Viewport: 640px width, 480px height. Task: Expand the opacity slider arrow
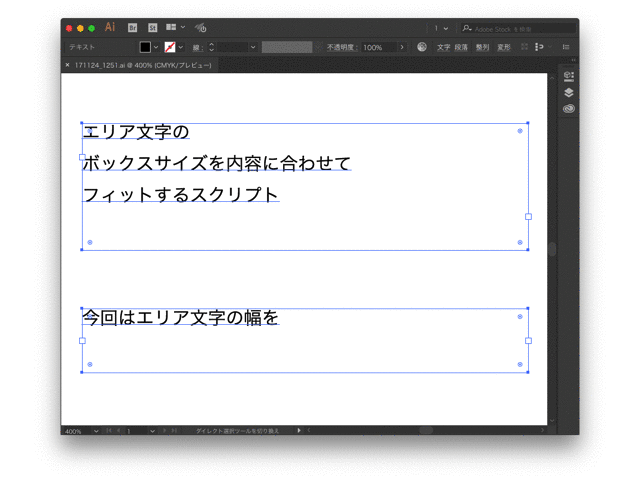[402, 47]
